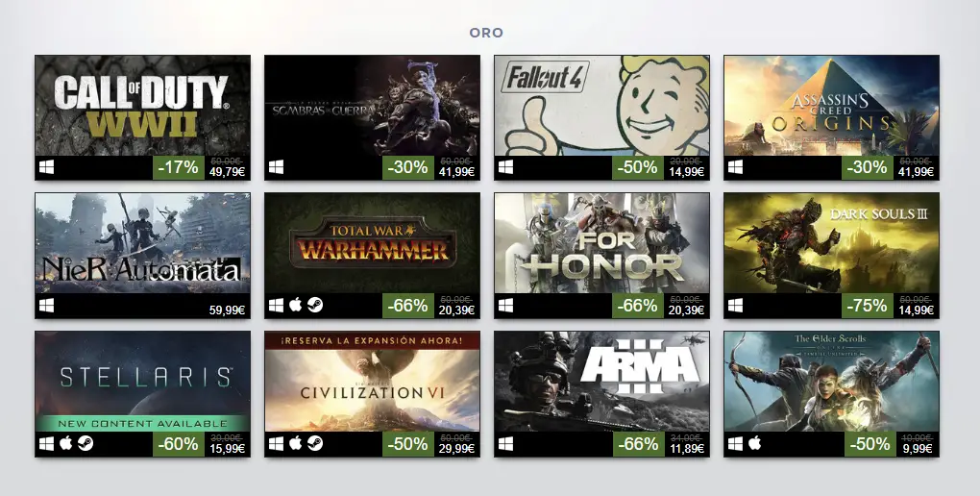Select the Assassin's Creed Origins banner
The image size is (980, 496).
pyautogui.click(x=831, y=105)
